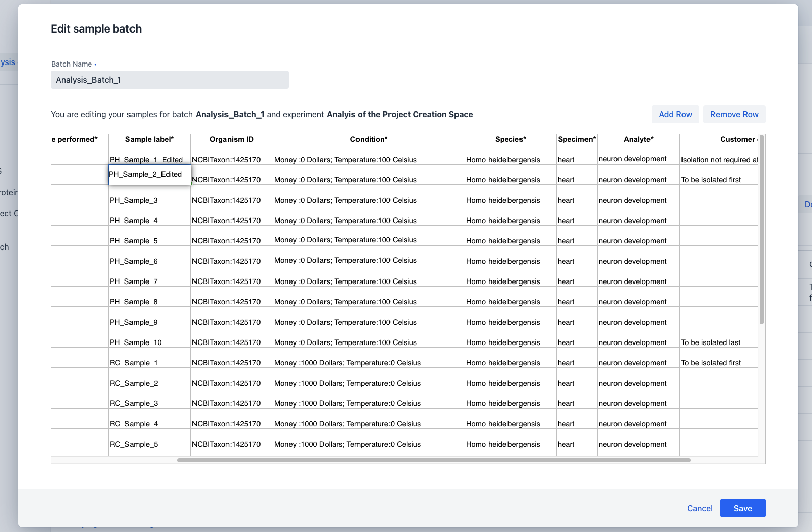This screenshot has height=532, width=812.
Task: Cancel editing the sample batch
Action: click(x=700, y=508)
